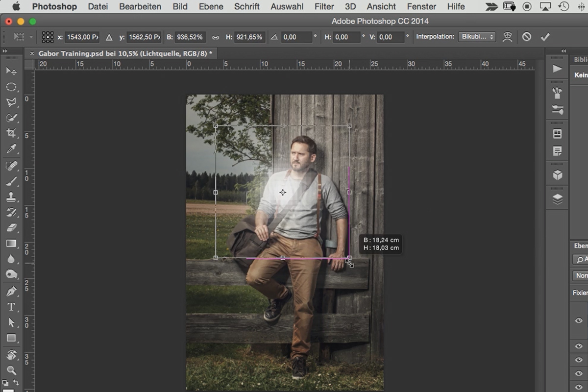Select the Quick Selection tool
This screenshot has height=392, width=588.
click(11, 118)
